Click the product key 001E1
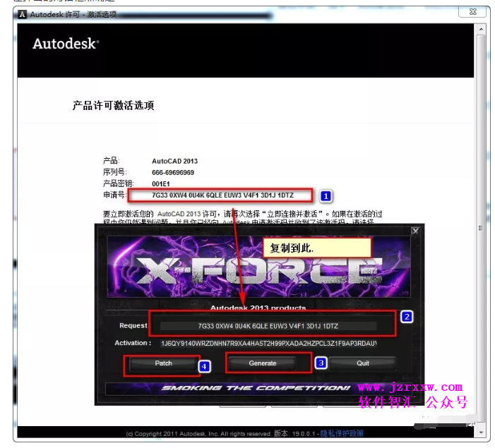 (x=161, y=184)
